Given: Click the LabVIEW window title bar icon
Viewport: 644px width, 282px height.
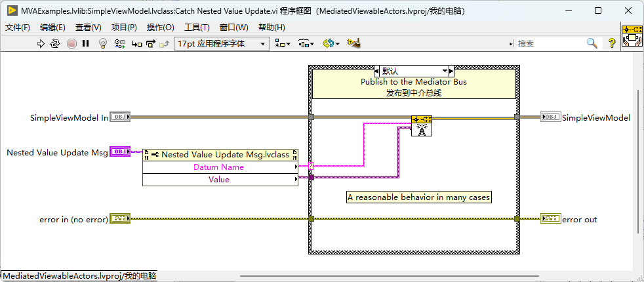Looking at the screenshot, I should 12,11.
